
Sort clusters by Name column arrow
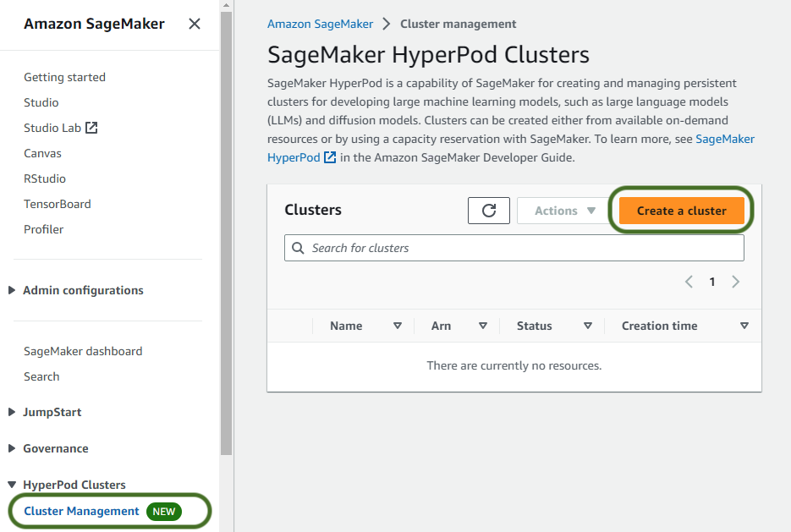tap(398, 326)
